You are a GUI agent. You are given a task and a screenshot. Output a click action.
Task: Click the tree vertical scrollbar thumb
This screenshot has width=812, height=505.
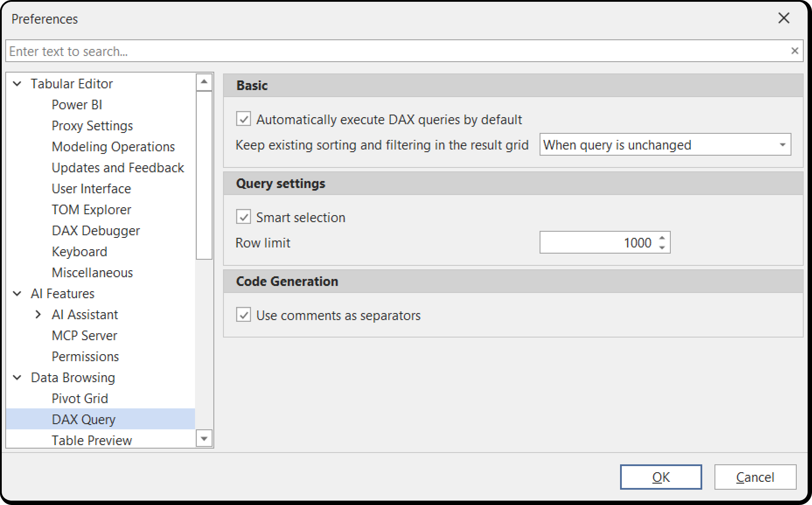(x=204, y=175)
